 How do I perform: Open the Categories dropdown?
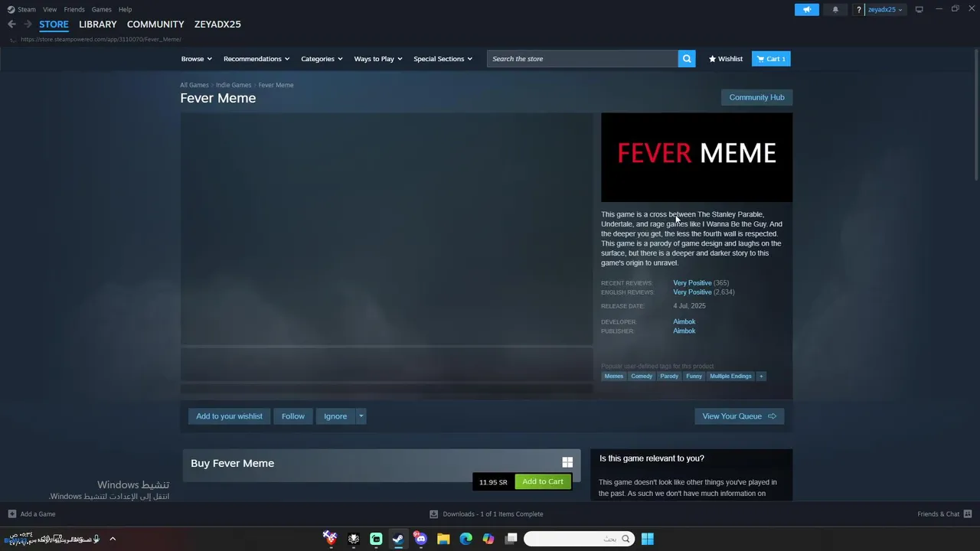pos(322,59)
